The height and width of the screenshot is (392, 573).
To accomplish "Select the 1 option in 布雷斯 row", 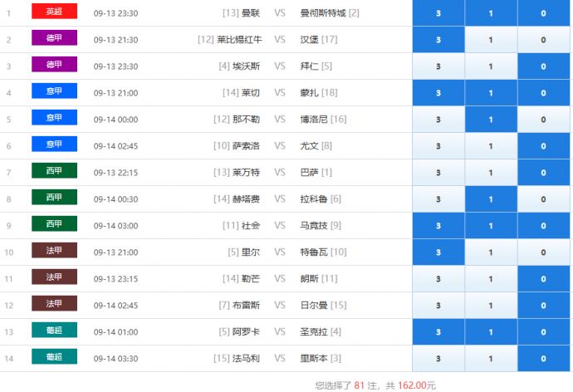I will point(491,306).
